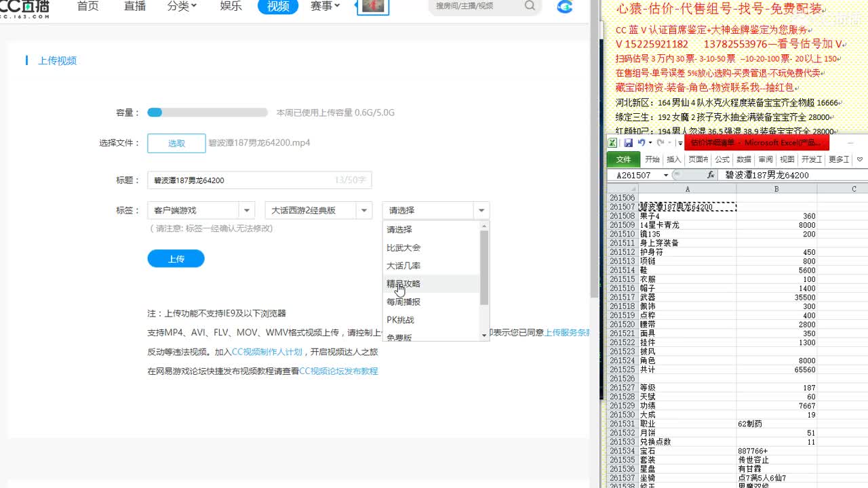
Task: Open the undo history dropdown arrow
Action: (650, 143)
